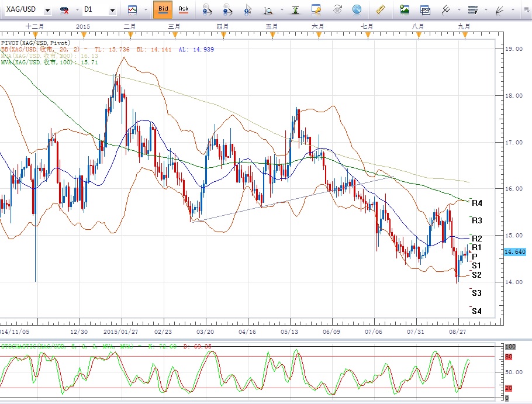Toggle the eye visibility icon in toolbar
The image size is (532, 404).
tap(337, 9)
